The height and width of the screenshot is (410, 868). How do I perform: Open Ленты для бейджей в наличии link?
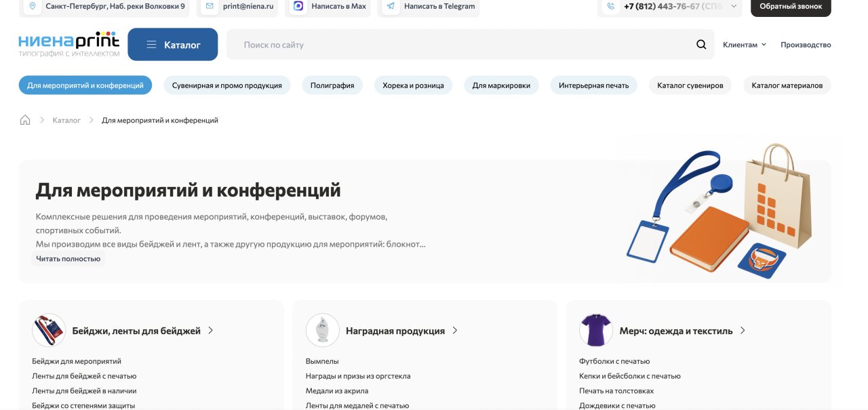click(x=84, y=391)
